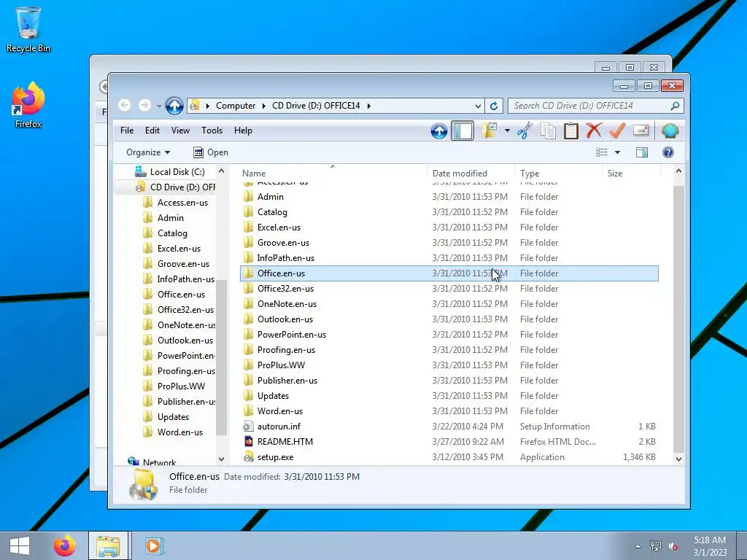This screenshot has height=560, width=747.
Task: Open the Windows Start button
Action: tap(20, 545)
